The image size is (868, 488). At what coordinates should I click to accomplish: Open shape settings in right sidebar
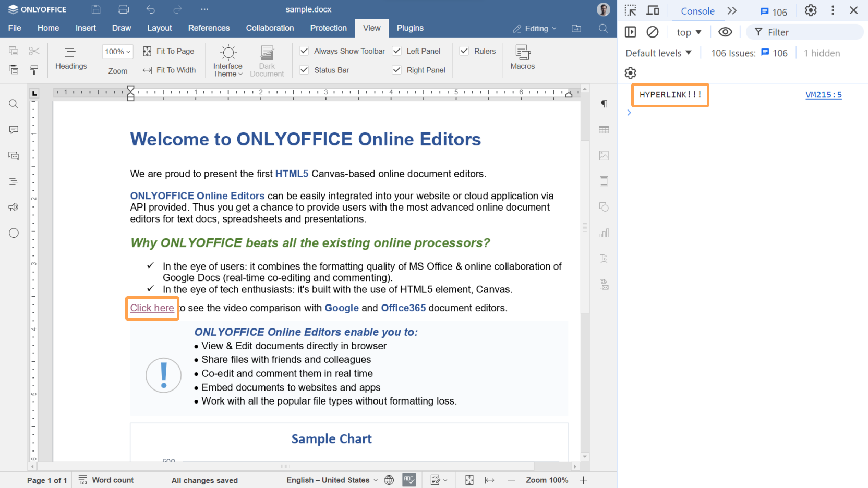[604, 207]
